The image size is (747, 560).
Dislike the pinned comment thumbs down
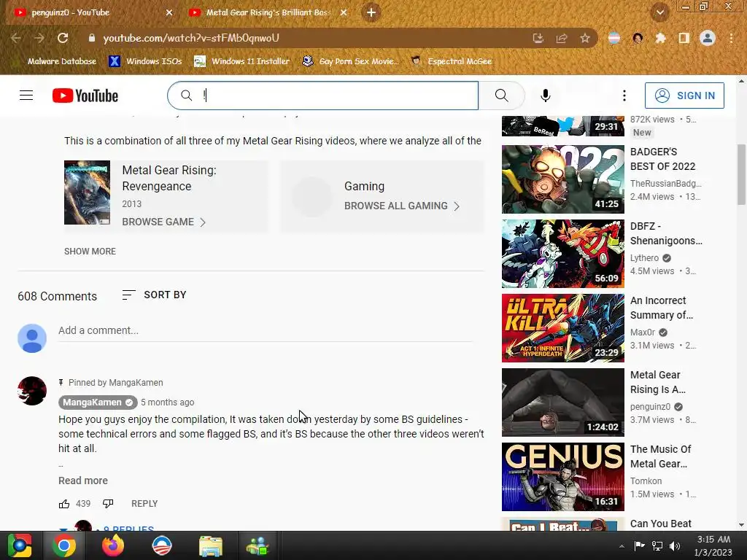[108, 504]
